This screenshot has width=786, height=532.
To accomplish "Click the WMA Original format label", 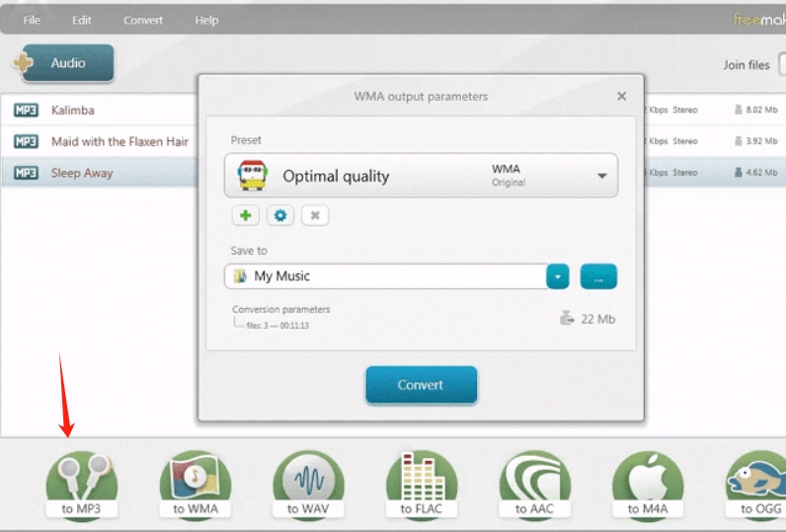I will 509,176.
